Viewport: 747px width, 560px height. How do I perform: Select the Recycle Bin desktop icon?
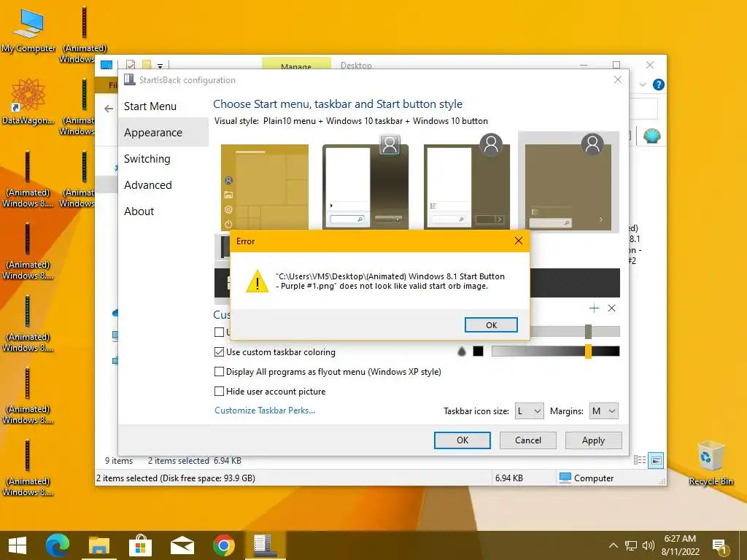click(711, 463)
